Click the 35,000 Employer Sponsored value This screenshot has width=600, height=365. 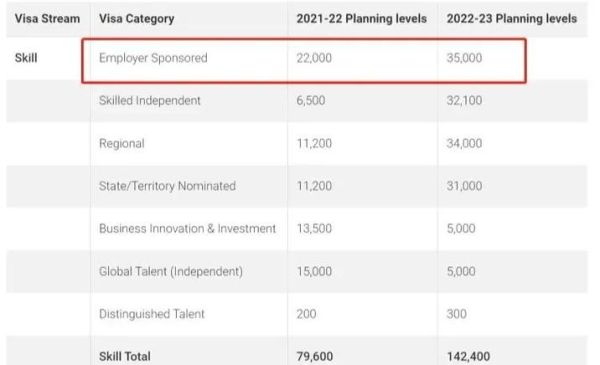click(x=464, y=58)
